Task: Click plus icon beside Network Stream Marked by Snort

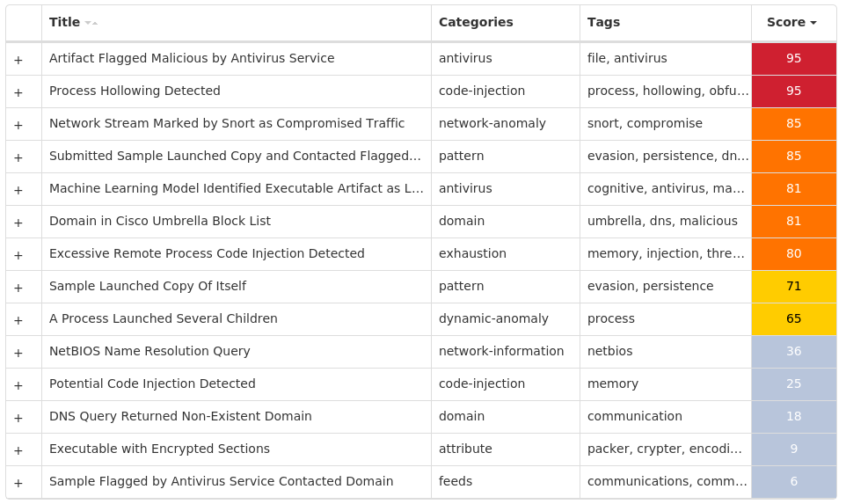Action: point(18,124)
